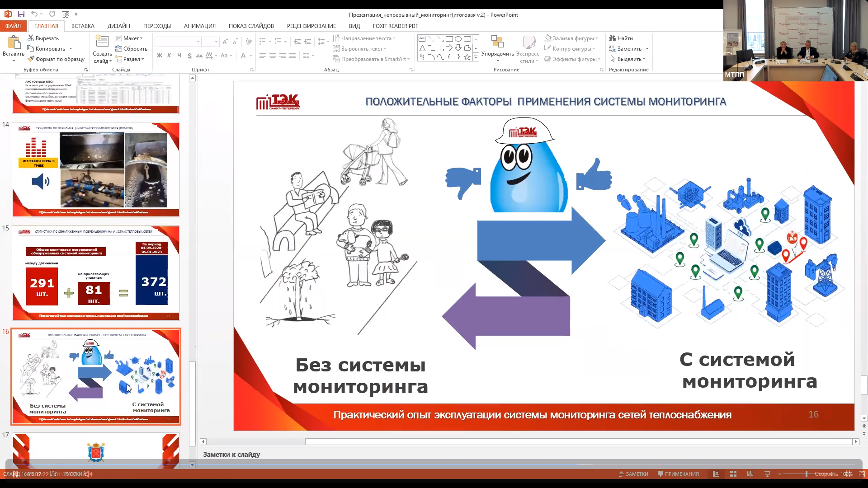The image size is (868, 488).
Task: Click the Arrange (Упорядочить) icon
Action: tap(497, 42)
